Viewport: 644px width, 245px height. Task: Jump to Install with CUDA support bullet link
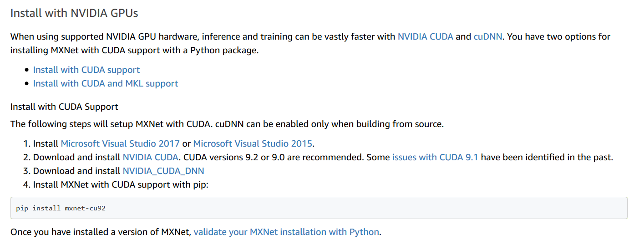(x=86, y=70)
